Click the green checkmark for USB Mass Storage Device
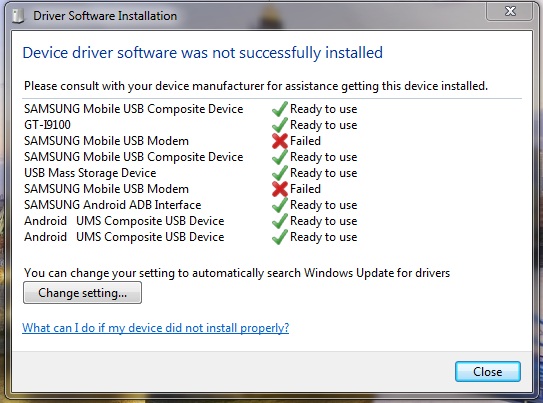Screen dimensions: 543x403 [x=280, y=173]
